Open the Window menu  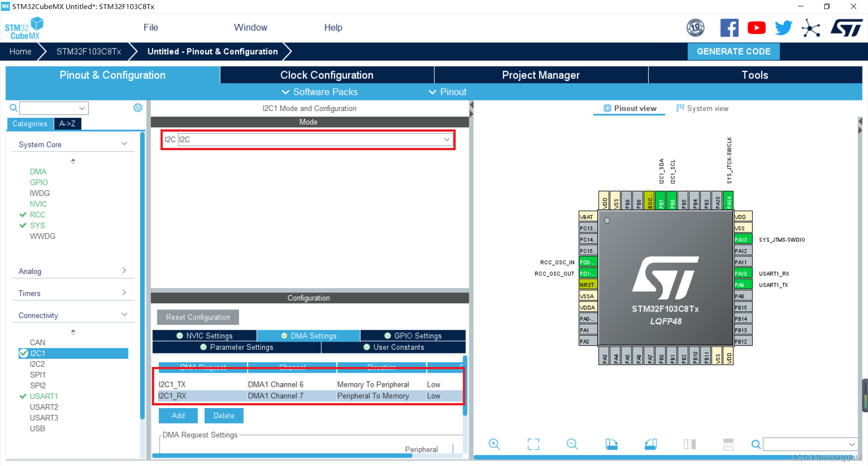(x=250, y=28)
